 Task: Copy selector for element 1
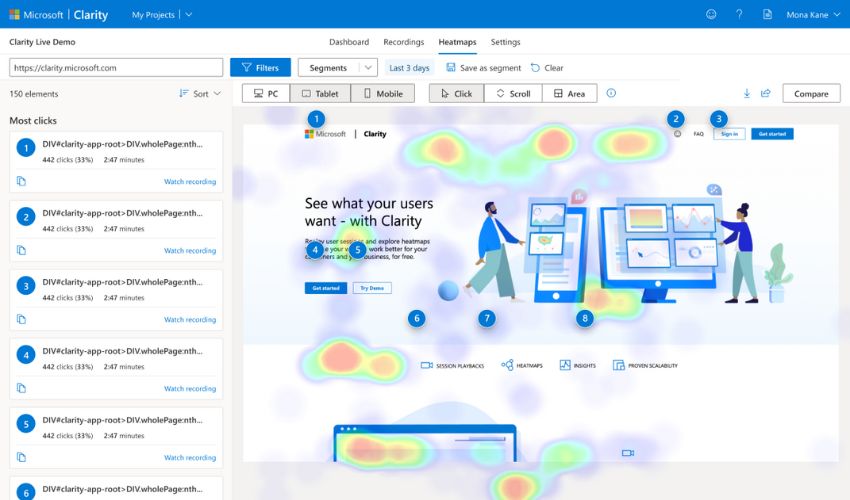(21, 181)
